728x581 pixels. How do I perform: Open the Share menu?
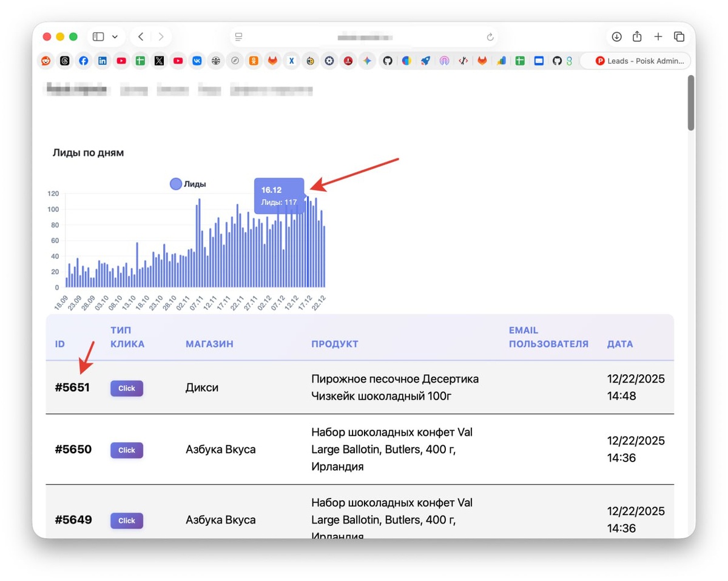(x=637, y=36)
